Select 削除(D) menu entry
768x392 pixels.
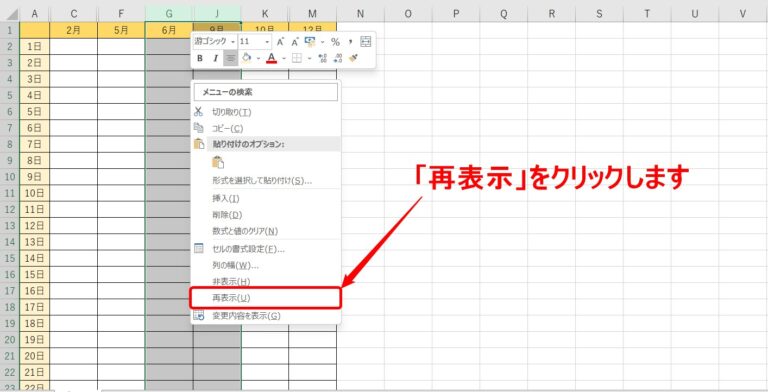click(x=265, y=215)
